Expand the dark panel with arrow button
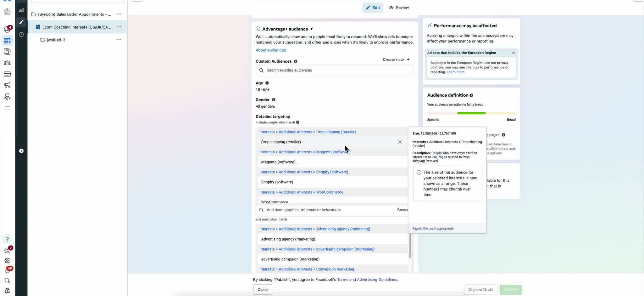 [21, 151]
